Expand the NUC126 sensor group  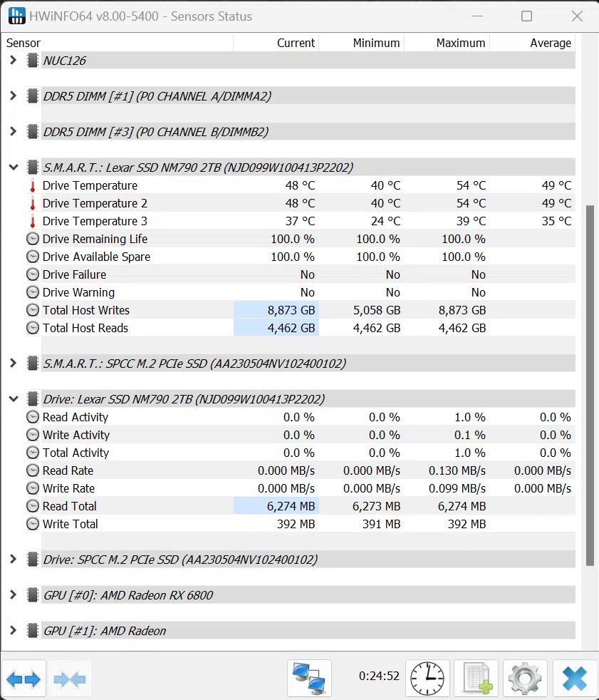point(13,60)
